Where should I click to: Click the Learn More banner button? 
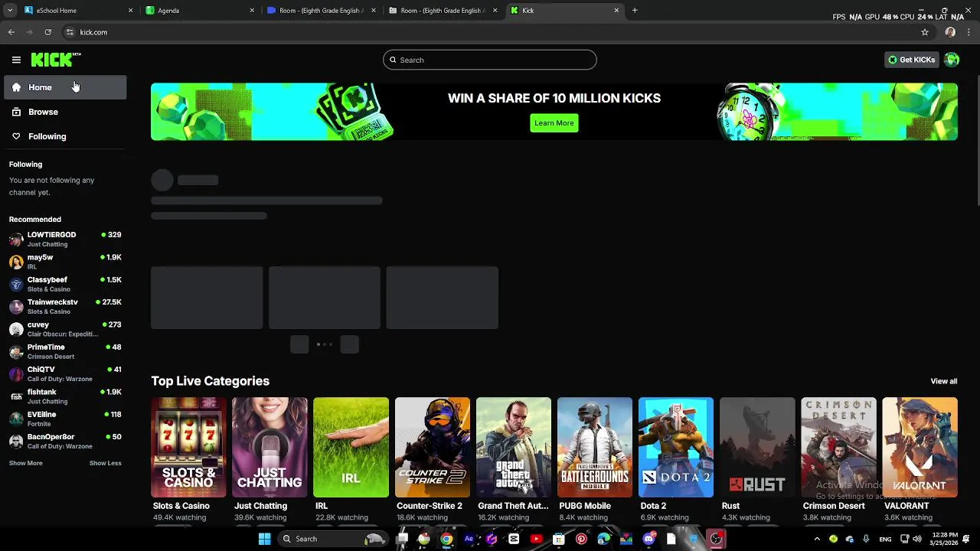[x=554, y=122]
